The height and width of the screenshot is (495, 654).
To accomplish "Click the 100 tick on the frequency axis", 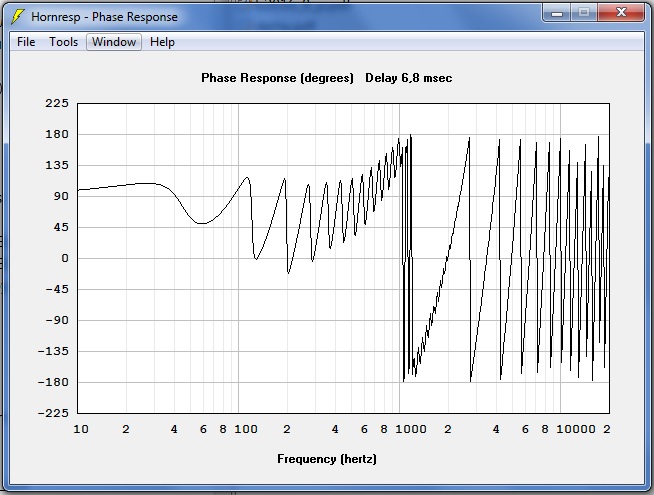I will tap(246, 429).
